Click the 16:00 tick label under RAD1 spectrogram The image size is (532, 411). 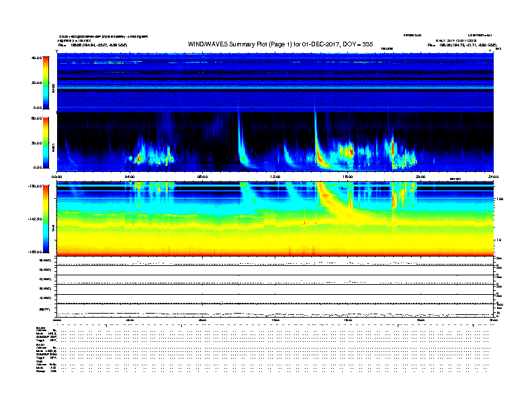(348, 177)
